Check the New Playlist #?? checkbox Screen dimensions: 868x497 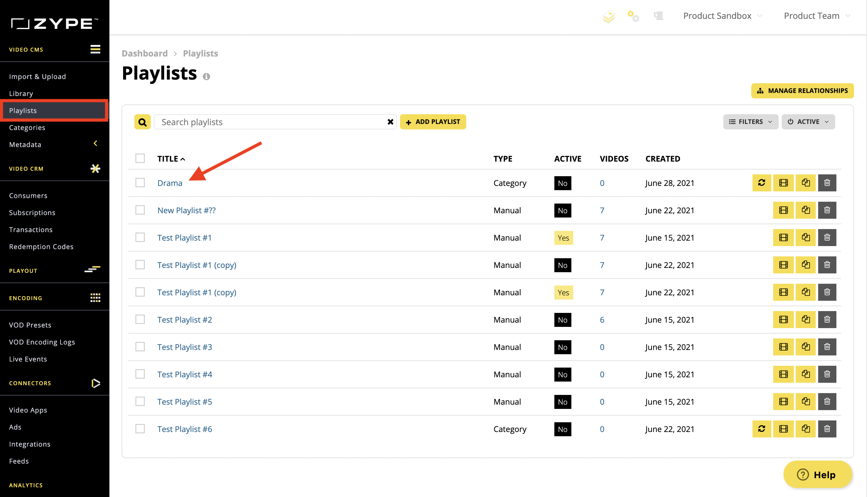click(x=140, y=210)
